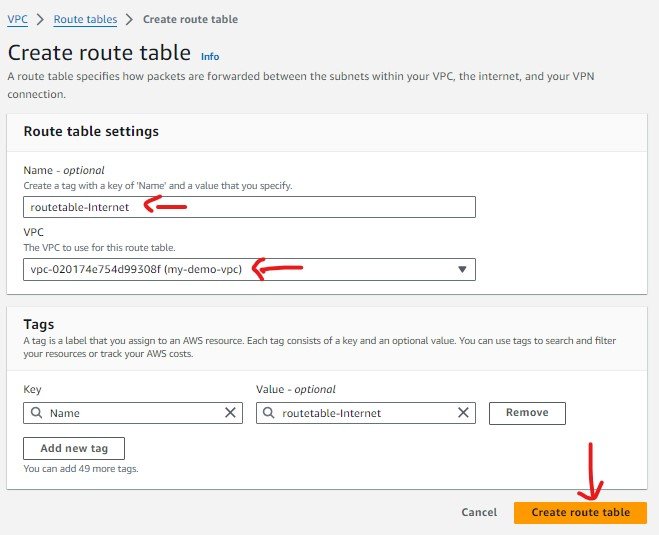Click Add new tag button
659x535 pixels.
73,447
